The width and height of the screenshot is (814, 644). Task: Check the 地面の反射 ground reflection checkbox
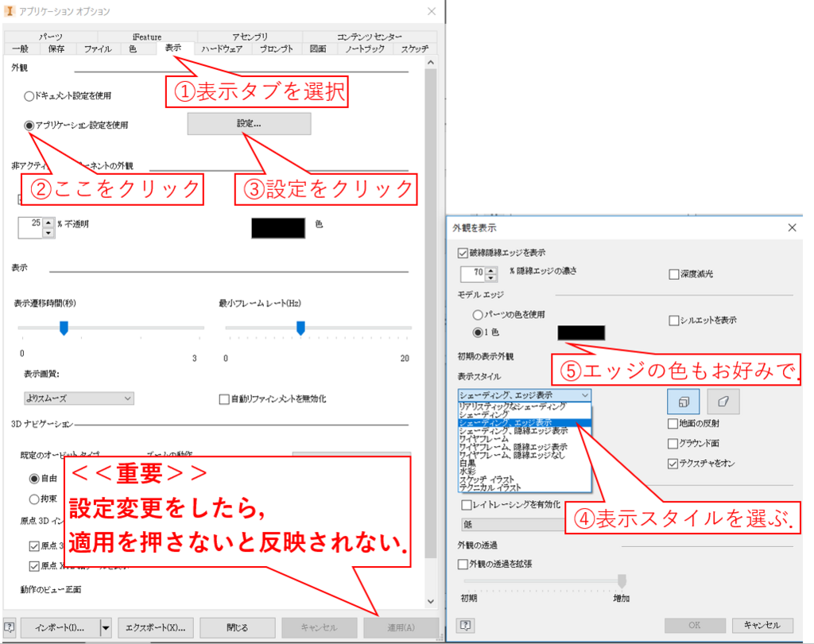click(673, 425)
